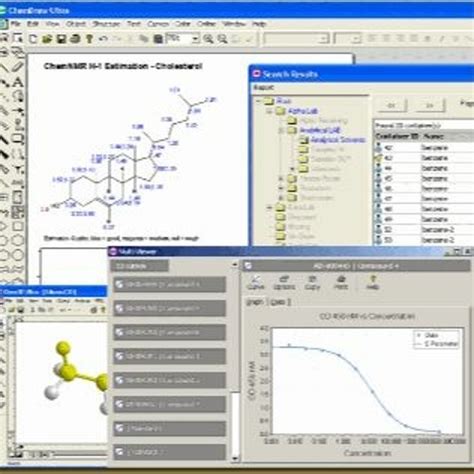The image size is (474, 474).
Task: Click the Save floppy disk icon
Action: click(x=61, y=39)
